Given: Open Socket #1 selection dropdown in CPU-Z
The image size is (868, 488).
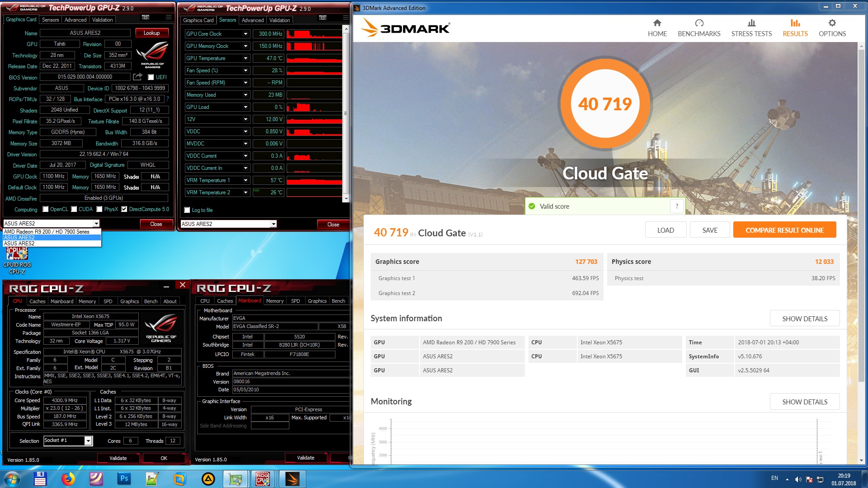Looking at the screenshot, I should pyautogui.click(x=89, y=441).
